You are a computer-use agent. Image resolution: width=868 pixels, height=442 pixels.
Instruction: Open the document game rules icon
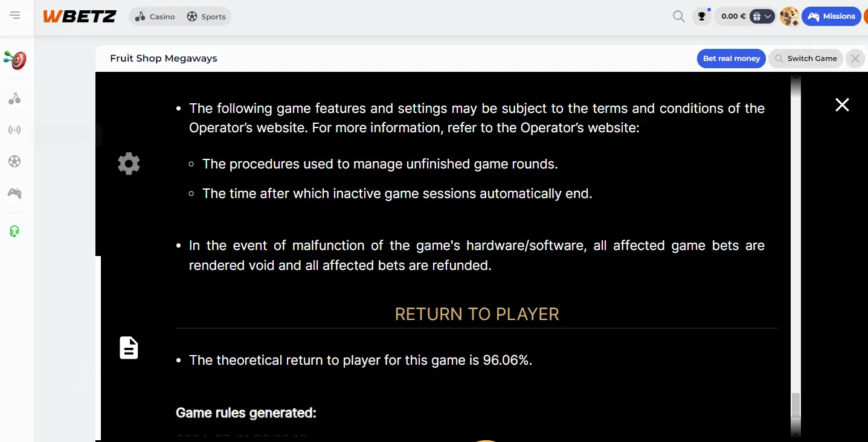coord(129,348)
